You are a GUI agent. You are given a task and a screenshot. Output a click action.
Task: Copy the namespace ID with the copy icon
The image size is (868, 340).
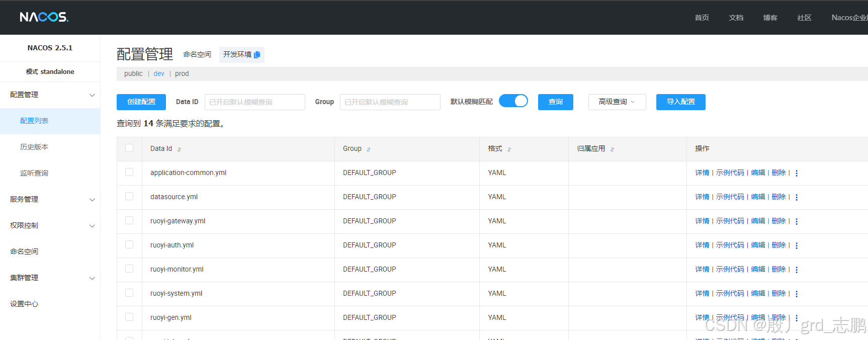(257, 55)
